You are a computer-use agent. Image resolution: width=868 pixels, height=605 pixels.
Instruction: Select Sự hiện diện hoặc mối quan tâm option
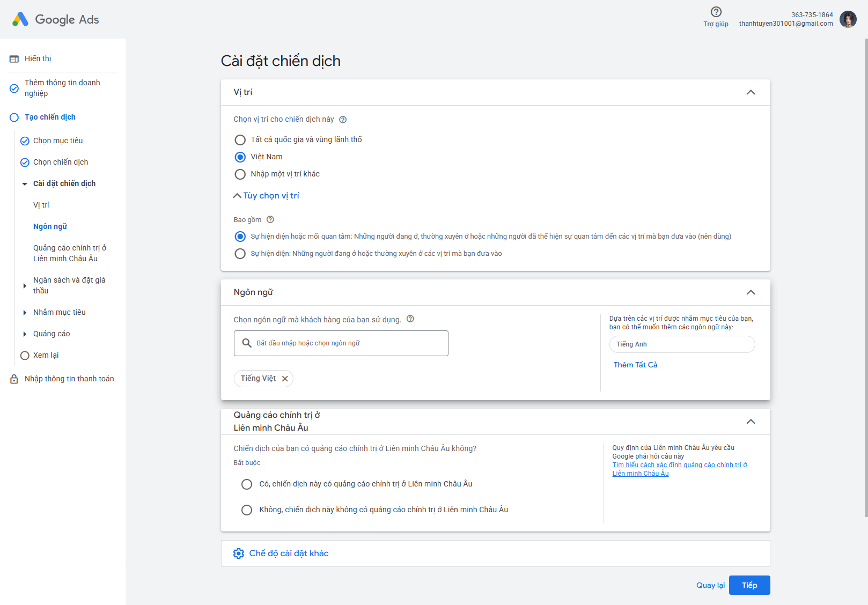240,237
